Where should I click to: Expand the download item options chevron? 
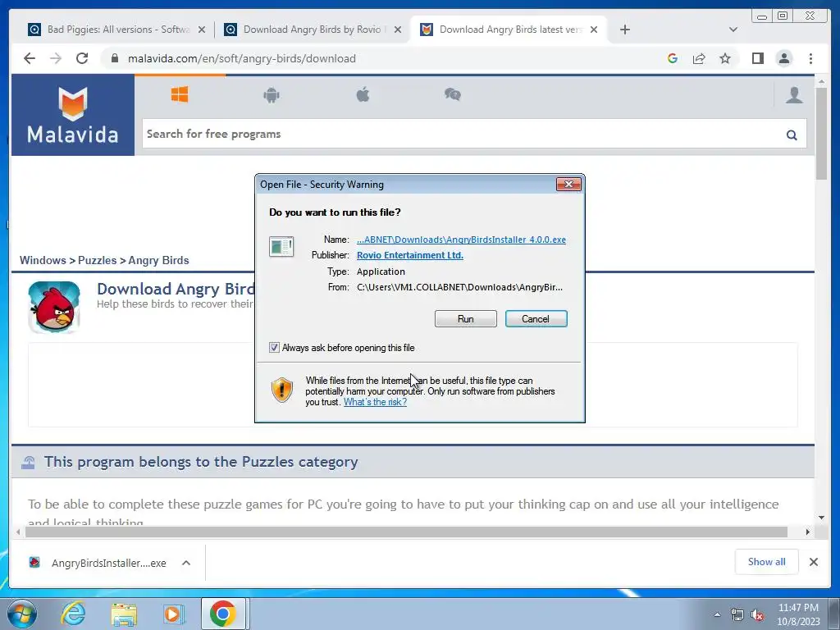(x=186, y=563)
